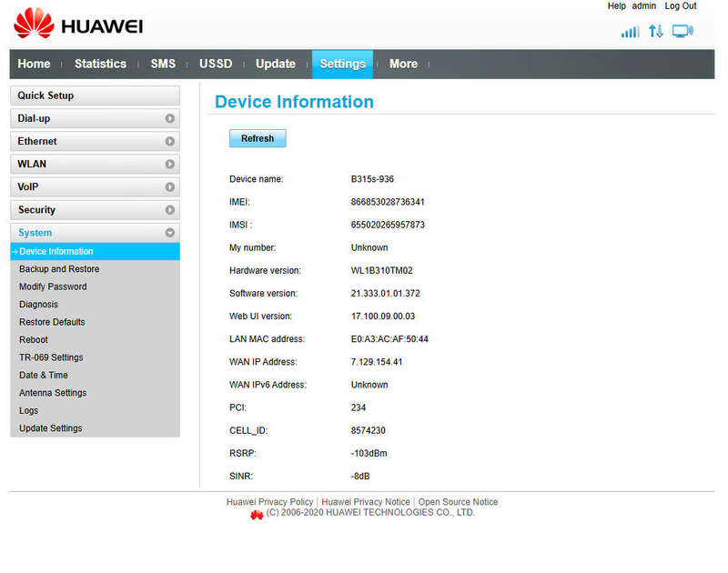Open the SMS tab

pos(163,64)
